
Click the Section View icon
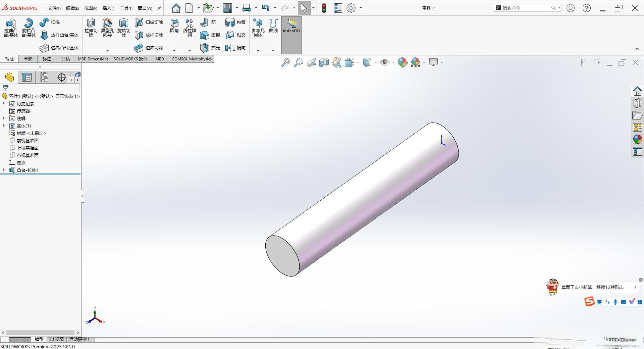[x=324, y=62]
